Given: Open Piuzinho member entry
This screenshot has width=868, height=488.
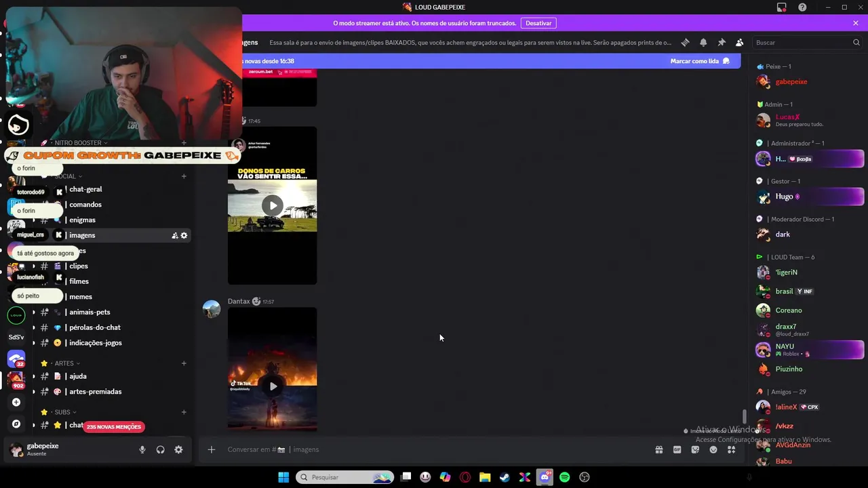Looking at the screenshot, I should [x=808, y=369].
